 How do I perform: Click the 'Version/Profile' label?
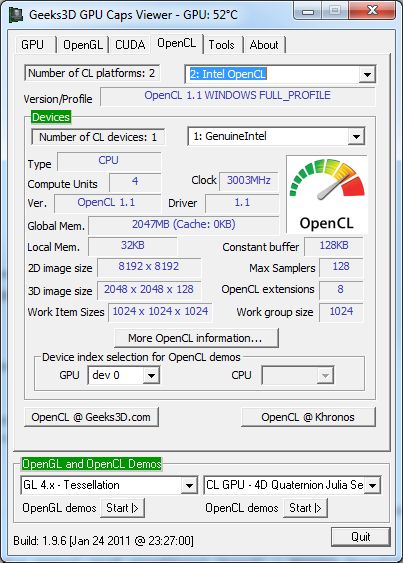(58, 99)
